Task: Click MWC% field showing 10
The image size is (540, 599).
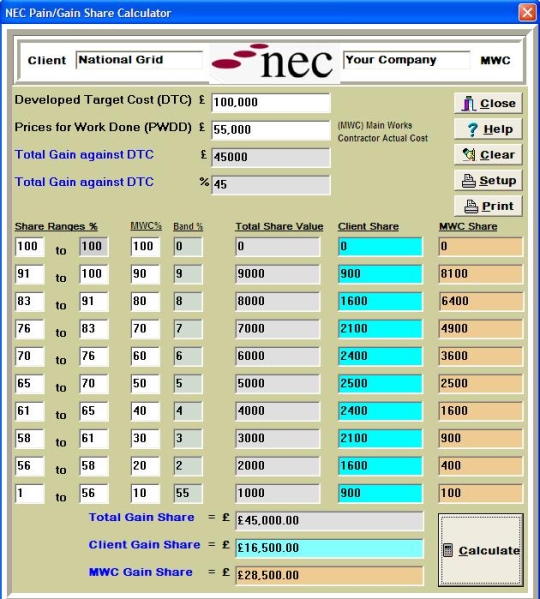Action: (145, 493)
